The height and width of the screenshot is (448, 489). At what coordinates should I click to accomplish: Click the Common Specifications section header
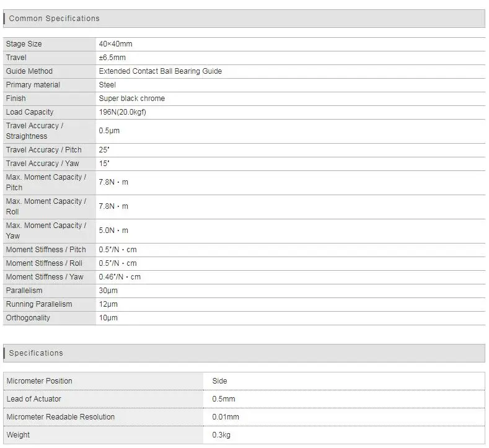pyautogui.click(x=55, y=19)
